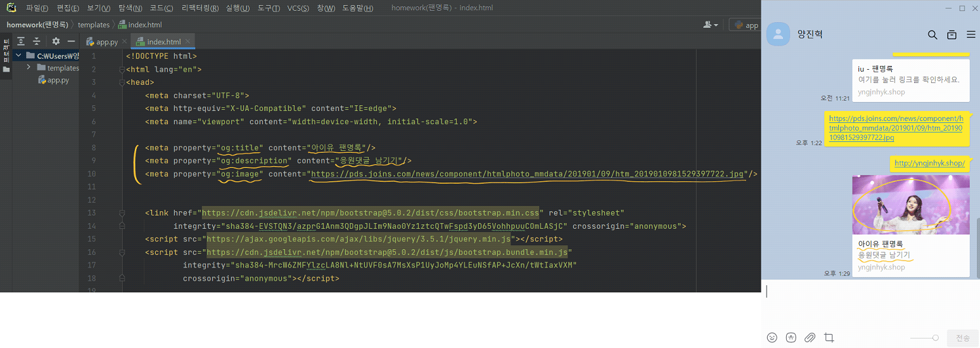
Task: Open hamburger menu in chat window
Action: click(x=970, y=35)
